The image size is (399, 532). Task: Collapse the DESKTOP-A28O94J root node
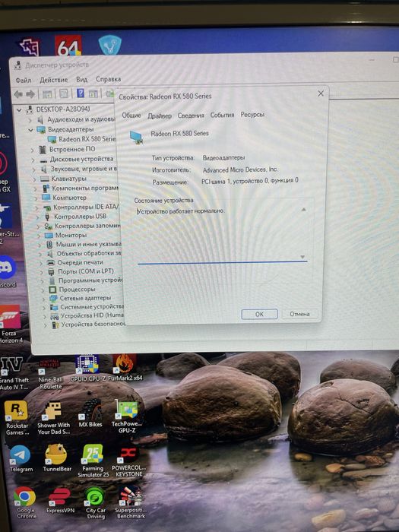(x=19, y=110)
